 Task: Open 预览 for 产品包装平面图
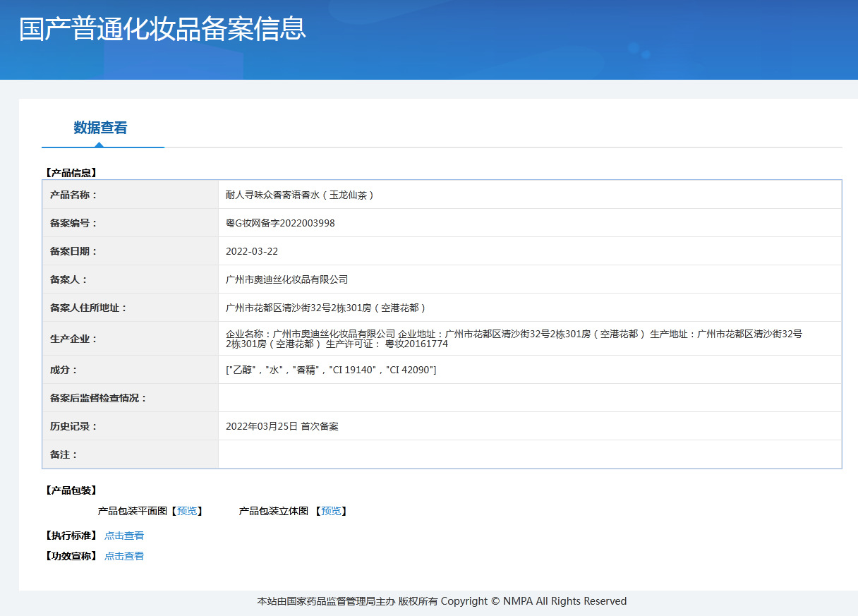186,510
